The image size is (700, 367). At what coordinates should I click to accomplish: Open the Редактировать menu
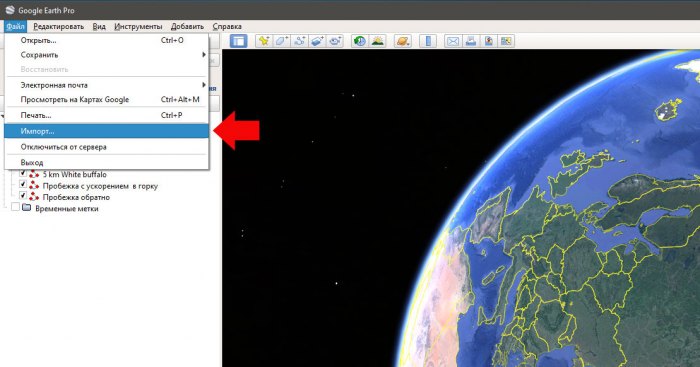58,26
